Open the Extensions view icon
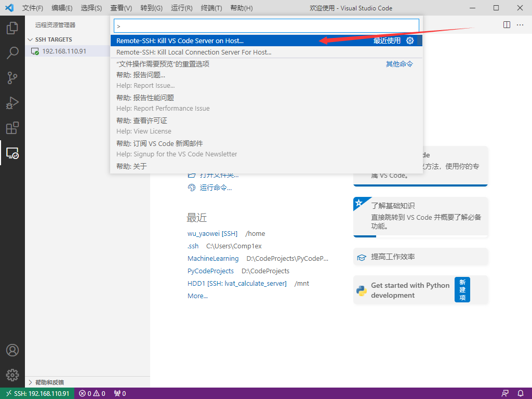Screen dimensions: 532x399 tap(12, 128)
